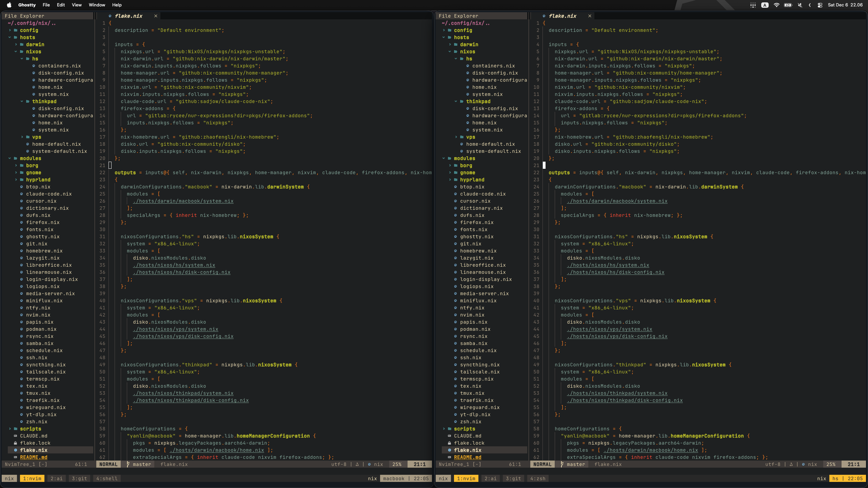Click the battery charging indicator in the menu bar

click(788, 5)
